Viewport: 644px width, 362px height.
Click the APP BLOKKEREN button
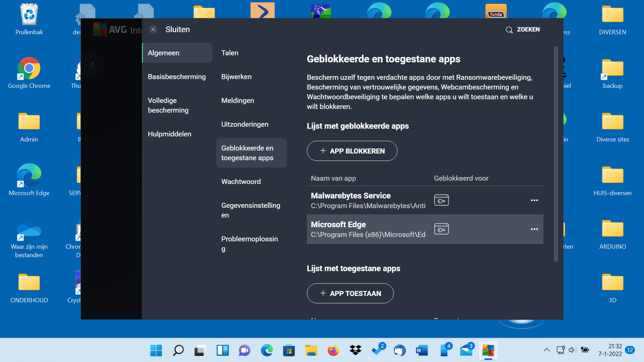click(352, 151)
